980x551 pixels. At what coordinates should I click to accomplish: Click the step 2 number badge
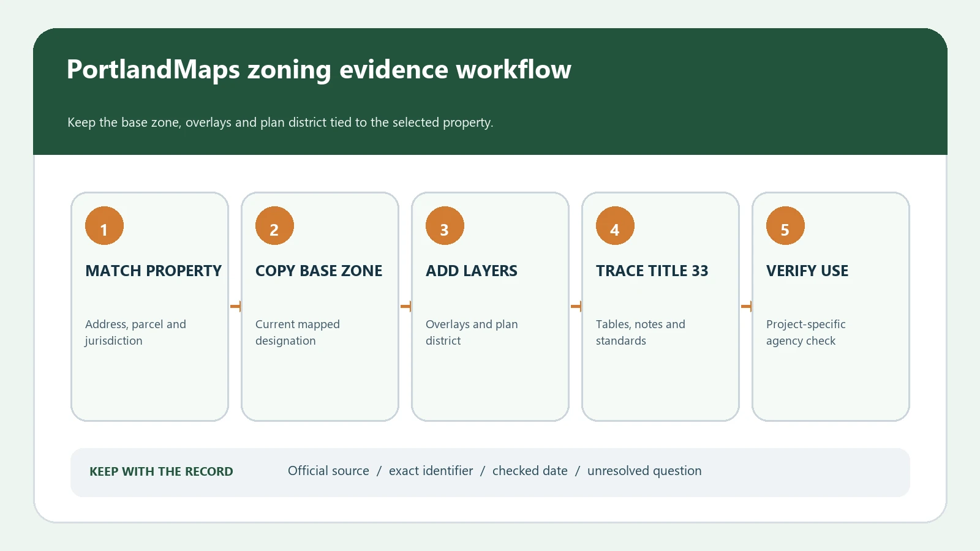coord(274,226)
